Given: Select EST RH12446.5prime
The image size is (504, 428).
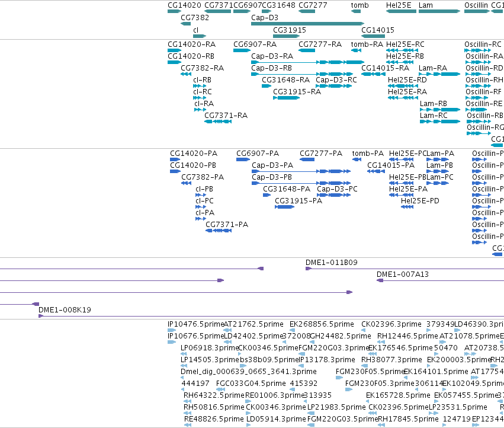Looking at the screenshot, I should [381, 342].
